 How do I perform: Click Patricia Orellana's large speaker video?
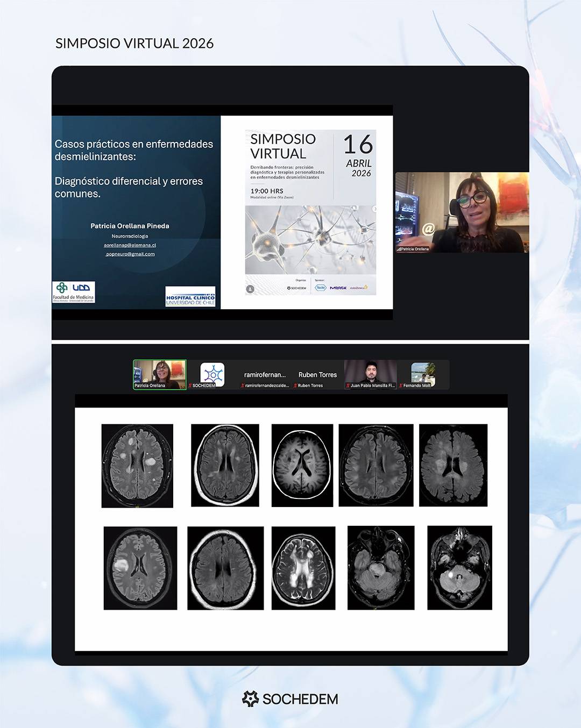click(462, 212)
